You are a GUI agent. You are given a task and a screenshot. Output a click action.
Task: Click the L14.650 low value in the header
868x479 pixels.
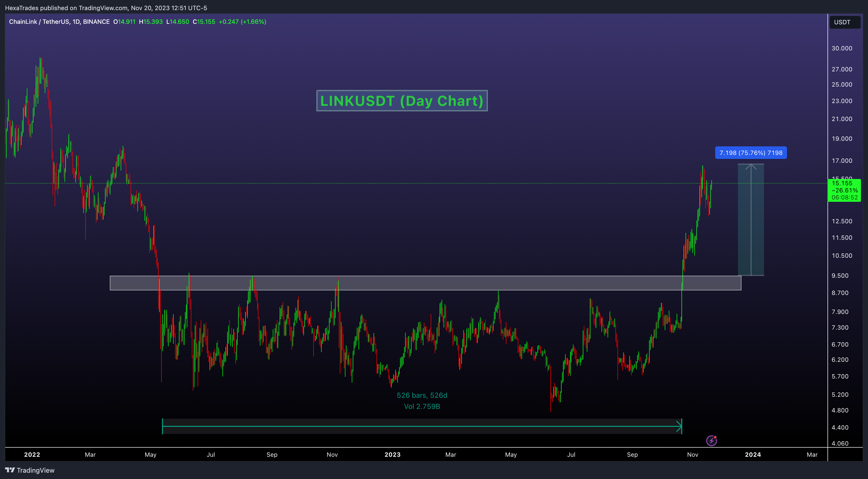point(178,22)
